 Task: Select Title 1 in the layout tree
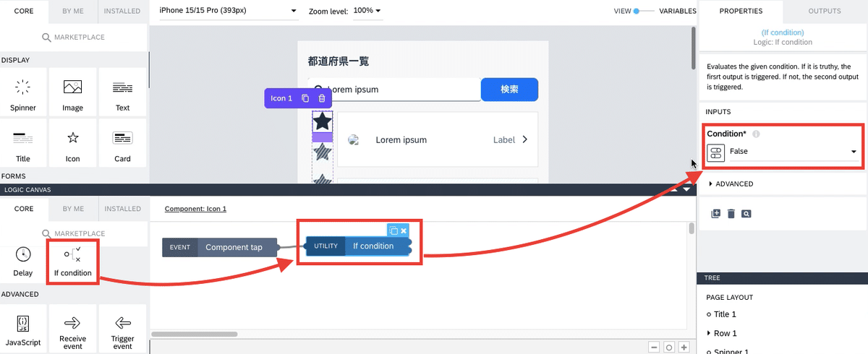point(725,314)
